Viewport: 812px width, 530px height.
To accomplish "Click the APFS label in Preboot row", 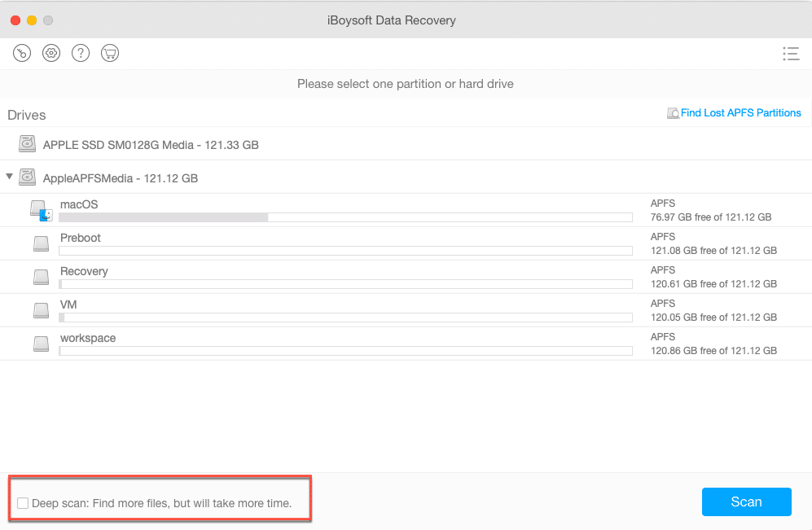I will point(663,237).
